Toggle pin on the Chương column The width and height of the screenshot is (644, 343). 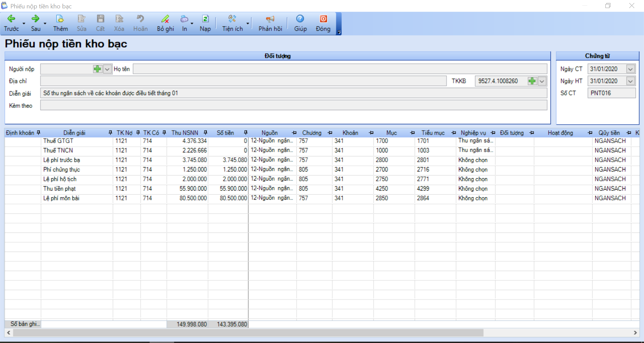(330, 133)
